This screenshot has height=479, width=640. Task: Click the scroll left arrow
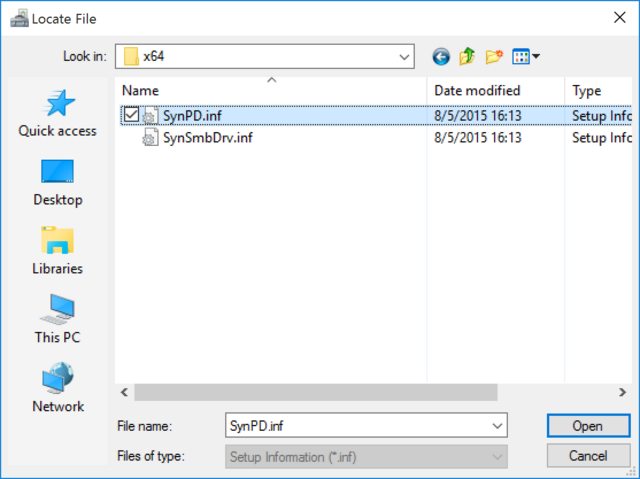coord(124,393)
